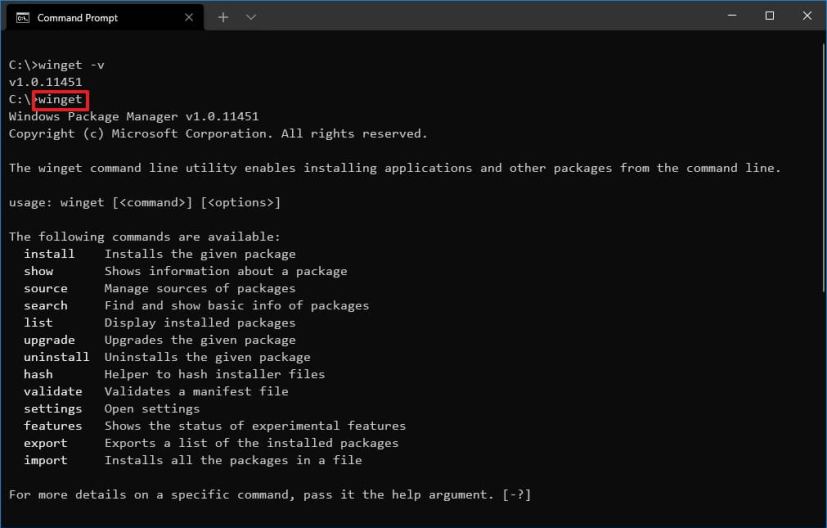Click 'The following commands are available:' text
Screen dimensions: 827x528
[145, 237]
